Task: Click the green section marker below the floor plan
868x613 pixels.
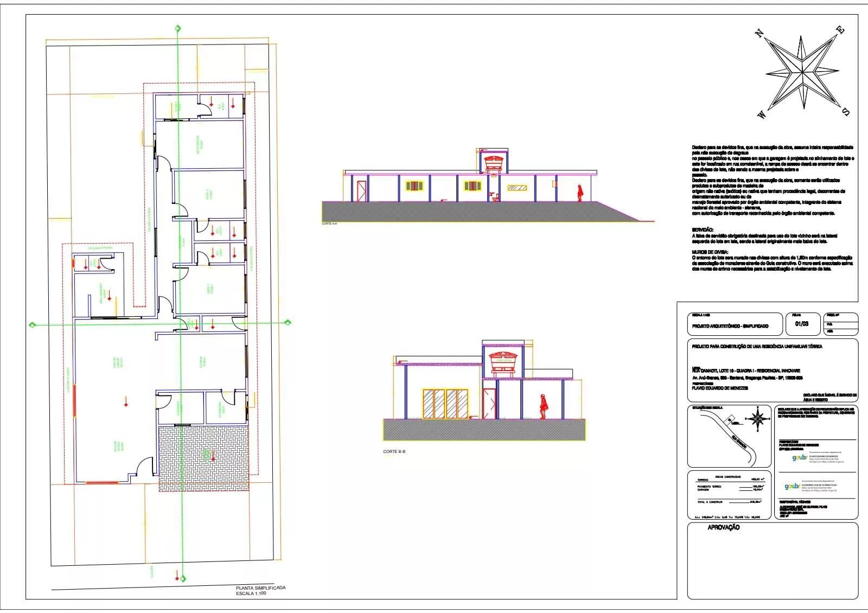Action: tap(183, 578)
